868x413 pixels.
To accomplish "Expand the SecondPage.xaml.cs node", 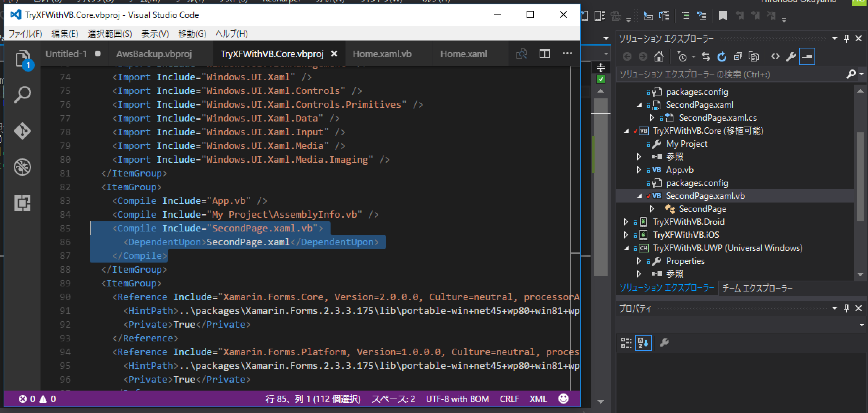I will pyautogui.click(x=652, y=118).
